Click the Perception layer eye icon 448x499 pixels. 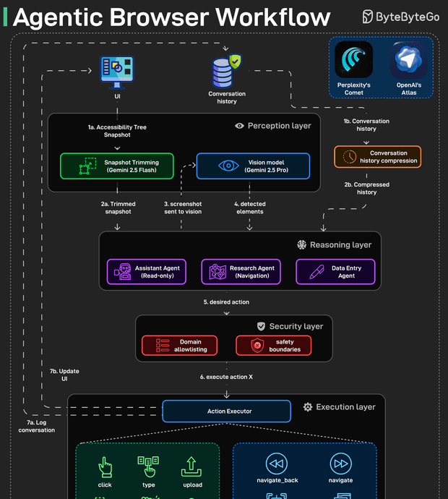pos(239,126)
